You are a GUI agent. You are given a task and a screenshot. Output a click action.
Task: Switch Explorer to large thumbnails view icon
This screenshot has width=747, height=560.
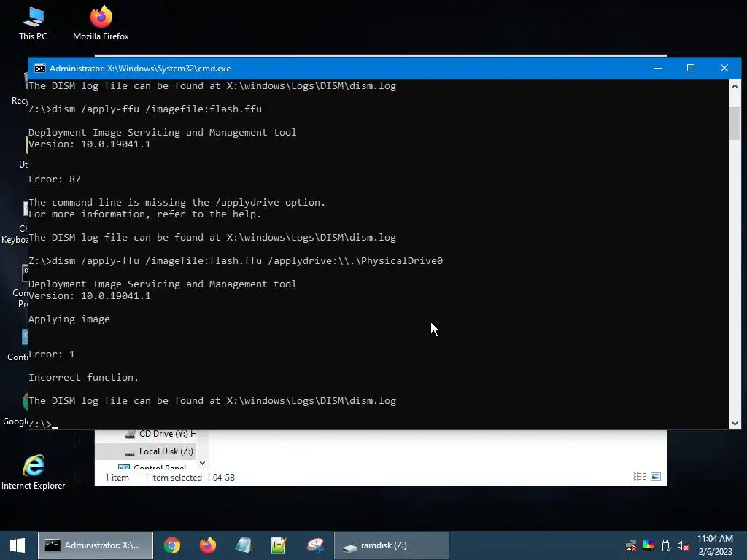coord(656,477)
